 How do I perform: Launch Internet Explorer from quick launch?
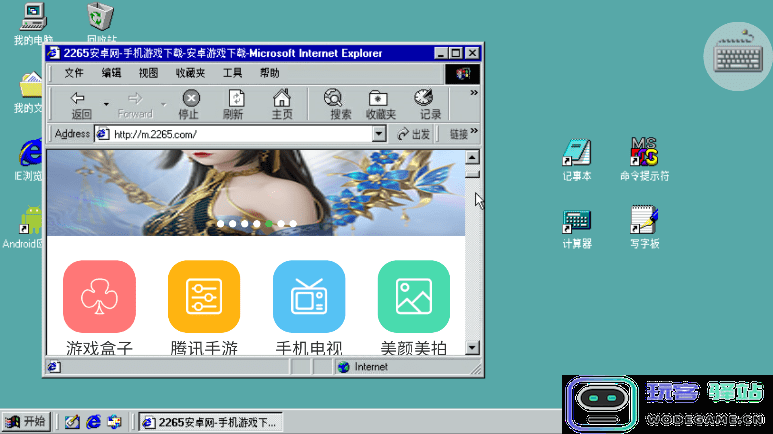(93, 422)
